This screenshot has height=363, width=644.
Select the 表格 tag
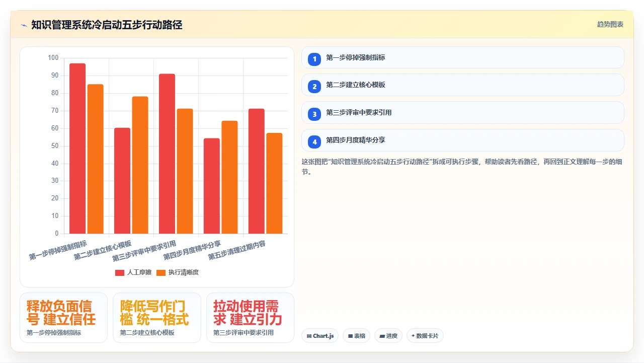coord(357,336)
